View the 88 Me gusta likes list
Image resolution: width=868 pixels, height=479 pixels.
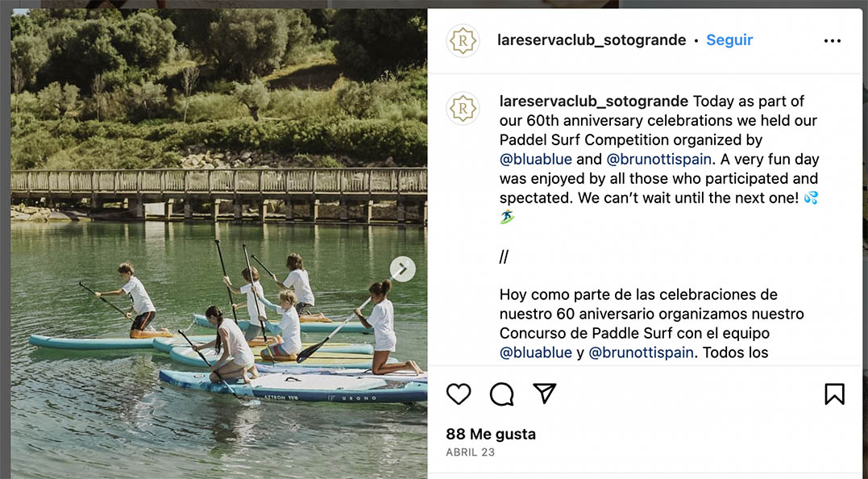(x=491, y=434)
